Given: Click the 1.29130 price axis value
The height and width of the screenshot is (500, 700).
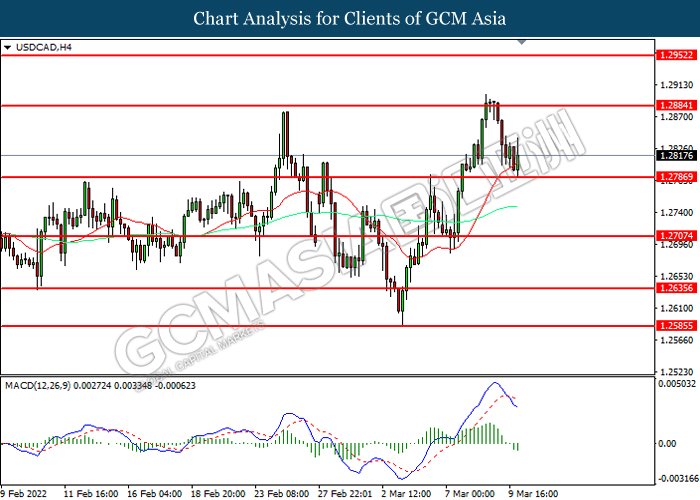Looking at the screenshot, I should [x=677, y=85].
